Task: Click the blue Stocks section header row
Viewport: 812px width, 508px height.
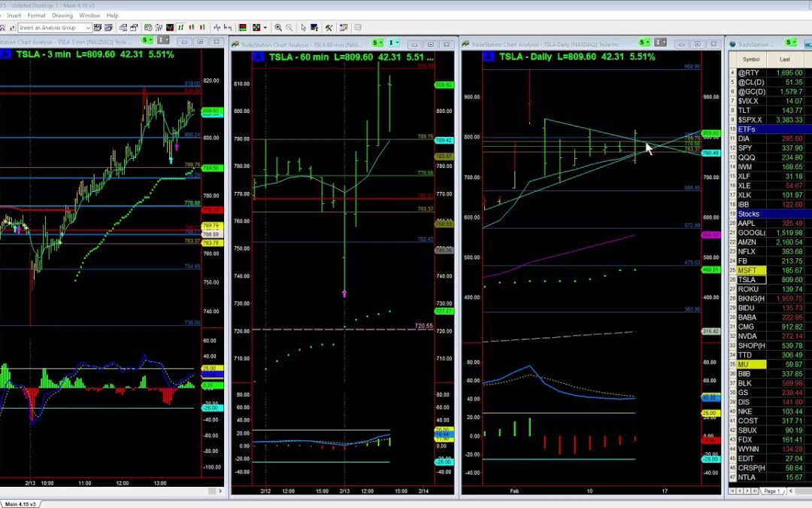Action: tap(770, 214)
